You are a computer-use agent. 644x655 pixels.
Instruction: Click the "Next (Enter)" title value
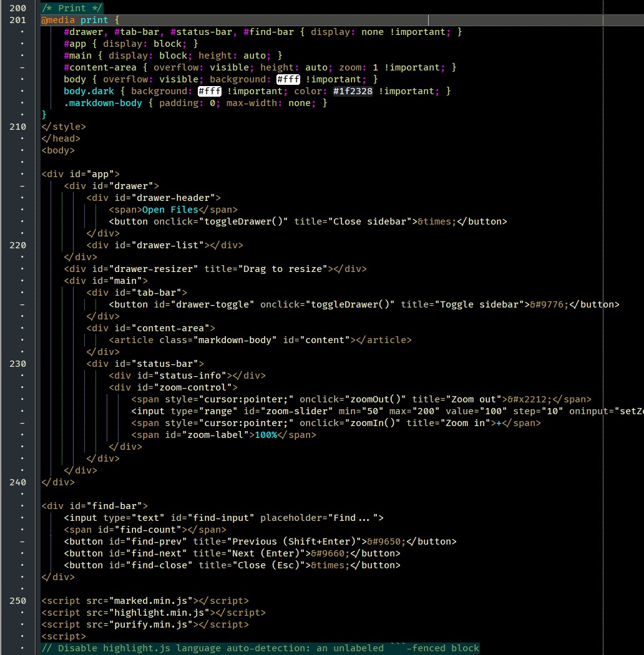click(265, 553)
